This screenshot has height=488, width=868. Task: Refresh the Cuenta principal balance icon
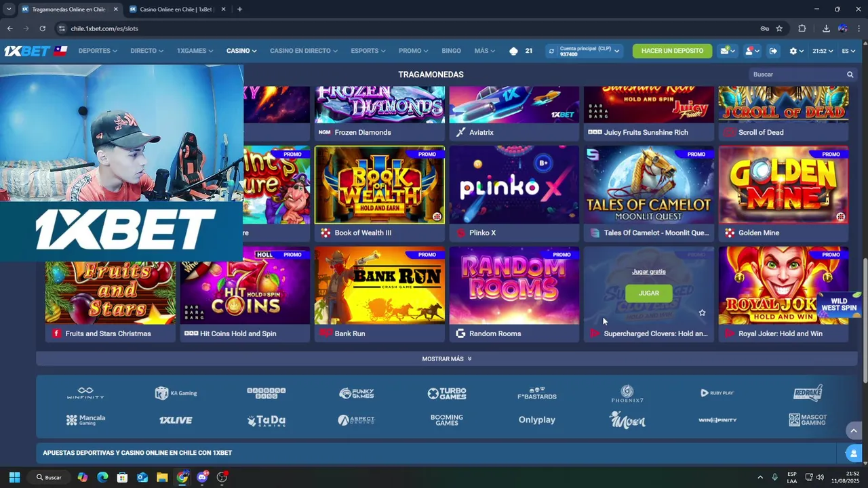[x=551, y=51]
